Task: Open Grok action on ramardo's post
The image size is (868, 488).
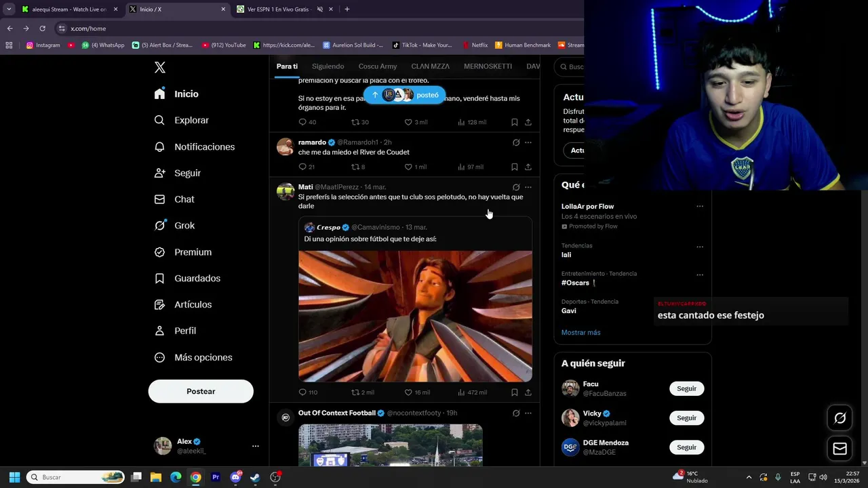Action: pos(516,142)
